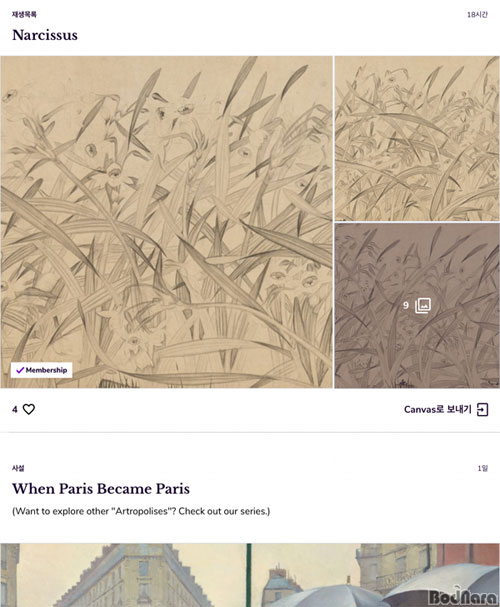Viewport: 500px width, 607px height.
Task: Click the send-to-Canvas arrow icon
Action: tap(483, 410)
